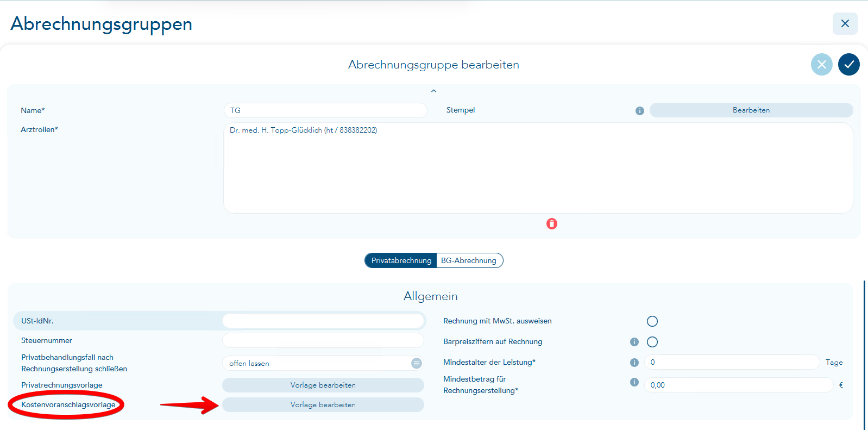Click Bearbeiten button for Stempel
868x430 pixels.
point(751,110)
